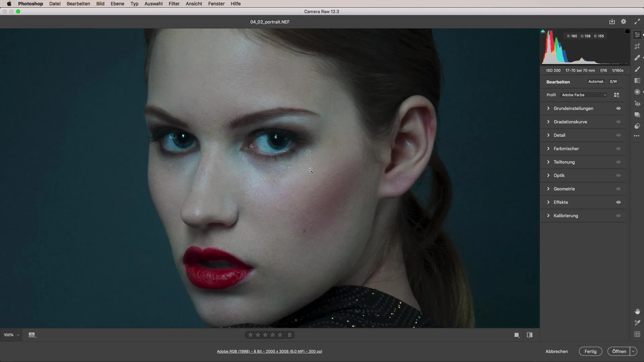Toggle Kalibrierung visibility eye

coord(619,216)
